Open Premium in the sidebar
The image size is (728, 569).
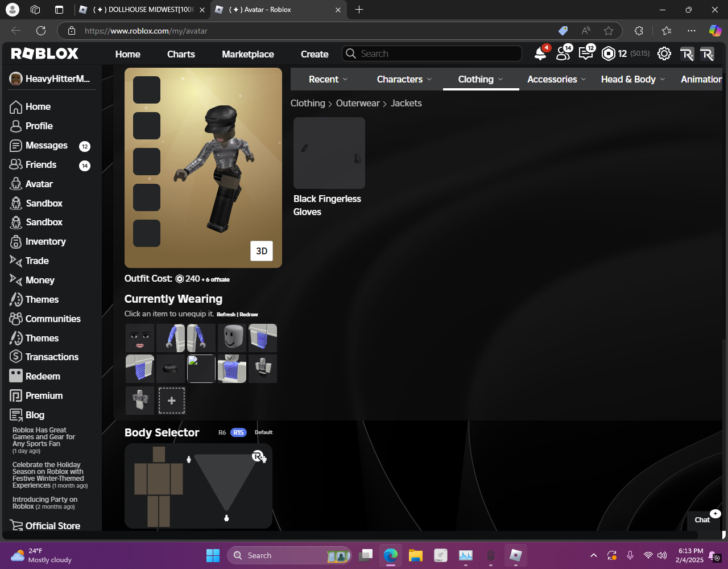tap(44, 395)
